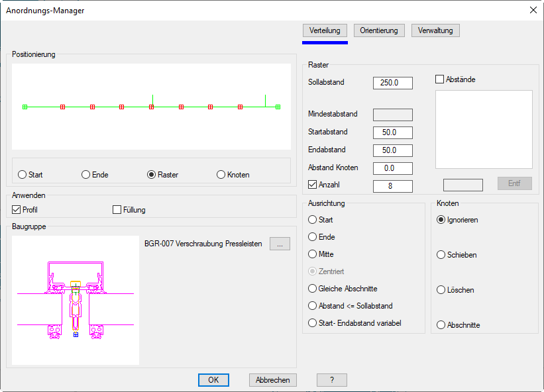Open the Verwaltung tab

click(435, 30)
